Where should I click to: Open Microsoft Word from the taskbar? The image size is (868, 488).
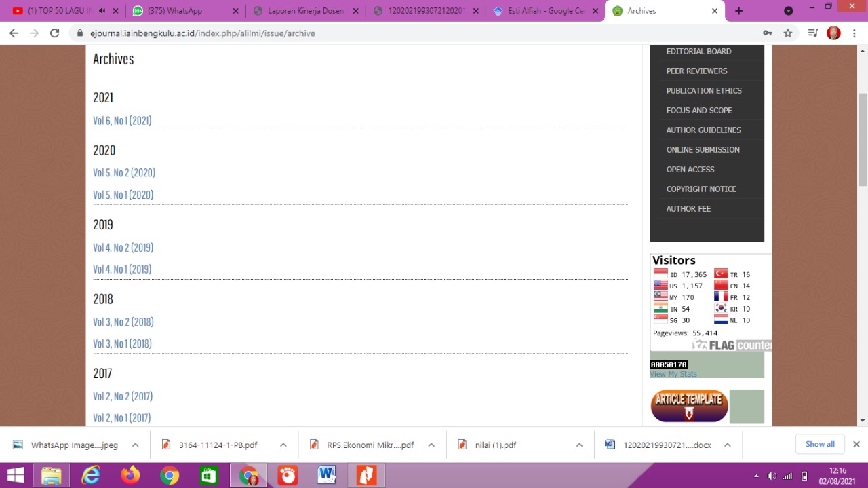click(327, 476)
